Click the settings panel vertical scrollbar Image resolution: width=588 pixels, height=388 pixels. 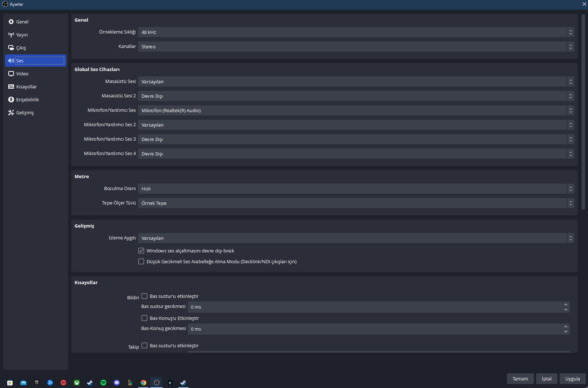pyautogui.click(x=583, y=111)
